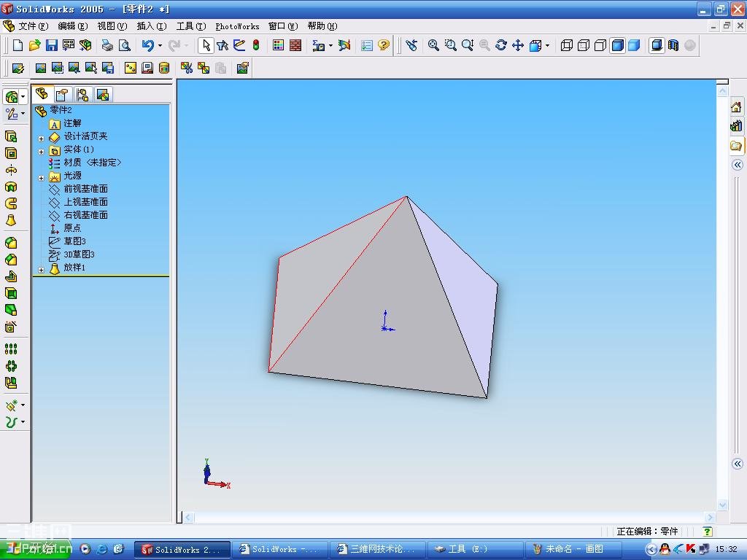Select 材质 <未指定> tree item
This screenshot has height=560, width=747.
pyautogui.click(x=93, y=163)
